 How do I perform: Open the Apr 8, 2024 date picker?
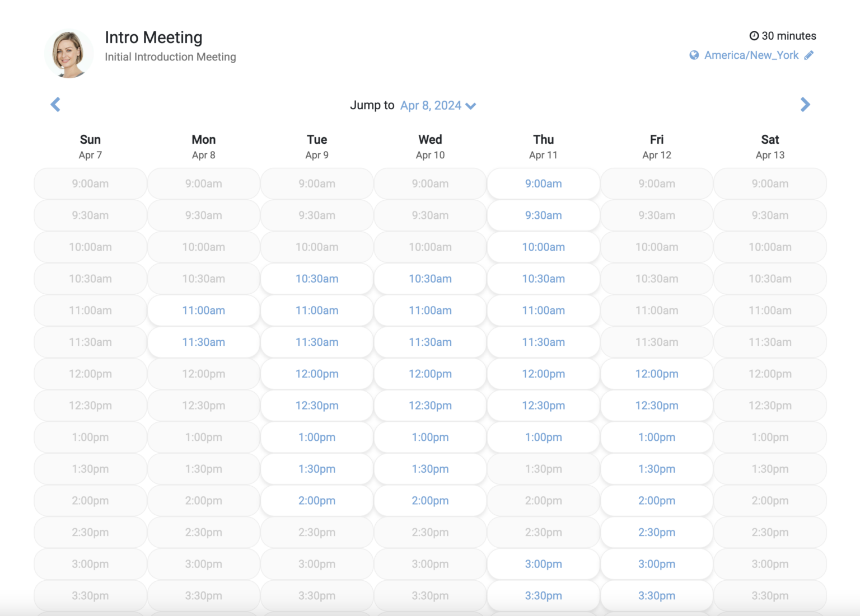pos(431,105)
